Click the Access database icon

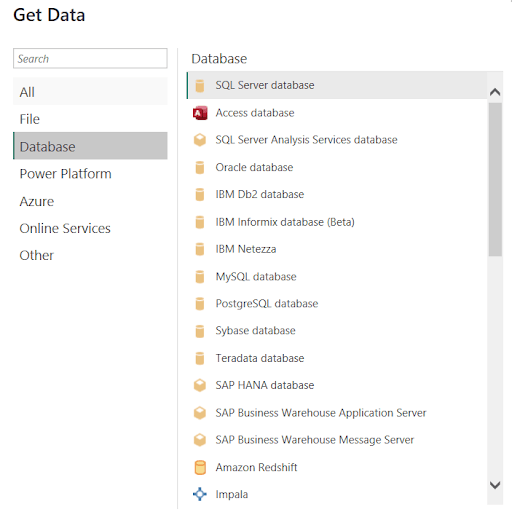point(200,113)
